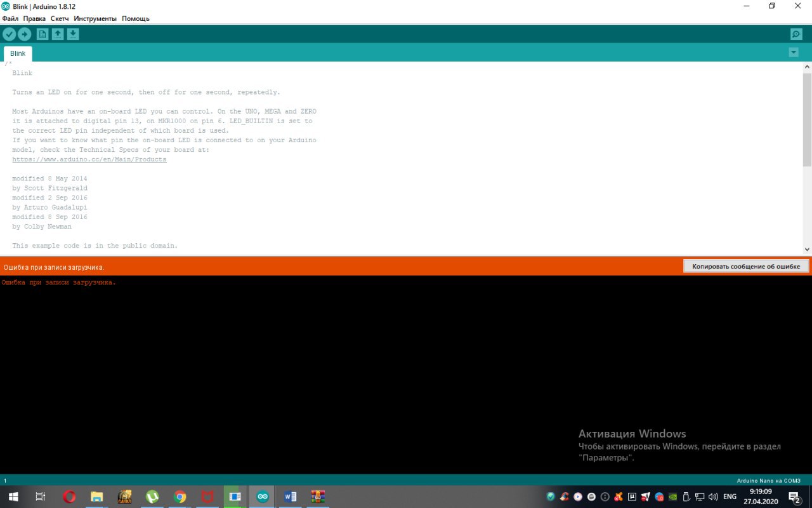Select the Blink sketch tab

(x=18, y=54)
